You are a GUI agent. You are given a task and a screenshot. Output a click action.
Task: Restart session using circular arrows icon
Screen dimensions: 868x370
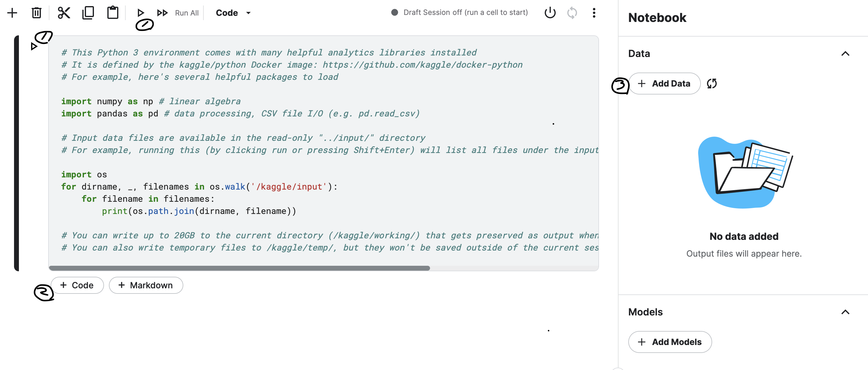(x=572, y=13)
